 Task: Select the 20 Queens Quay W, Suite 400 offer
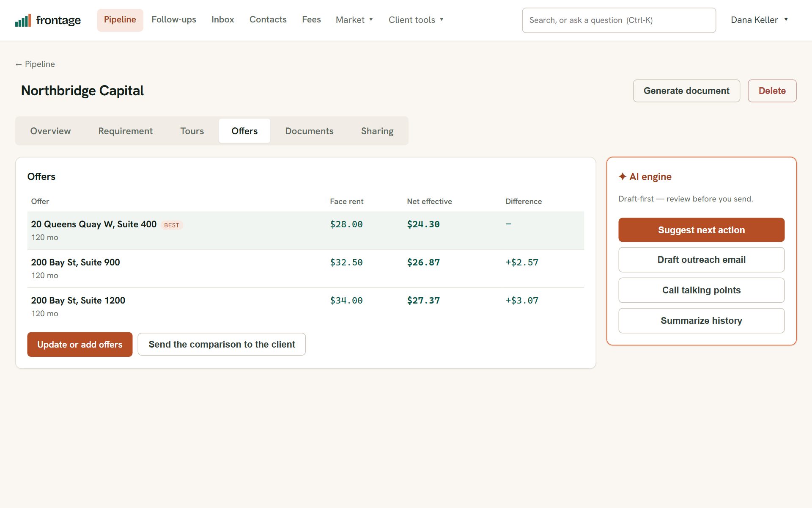click(306, 230)
